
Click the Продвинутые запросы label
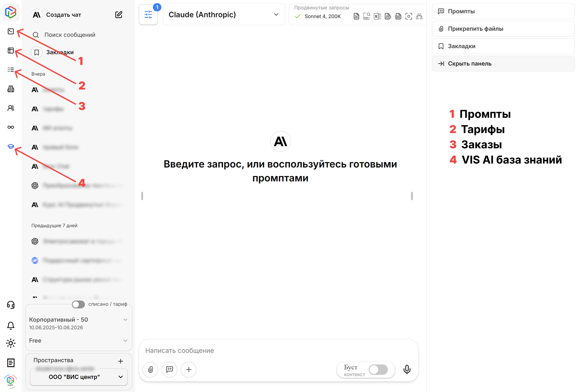pos(321,8)
